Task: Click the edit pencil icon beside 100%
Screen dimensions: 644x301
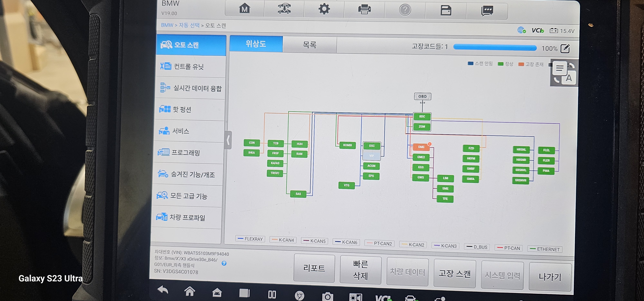Action: tap(565, 48)
